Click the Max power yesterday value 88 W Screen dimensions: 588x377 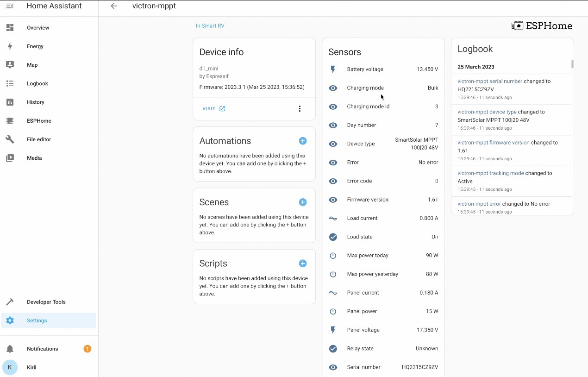[432, 274]
